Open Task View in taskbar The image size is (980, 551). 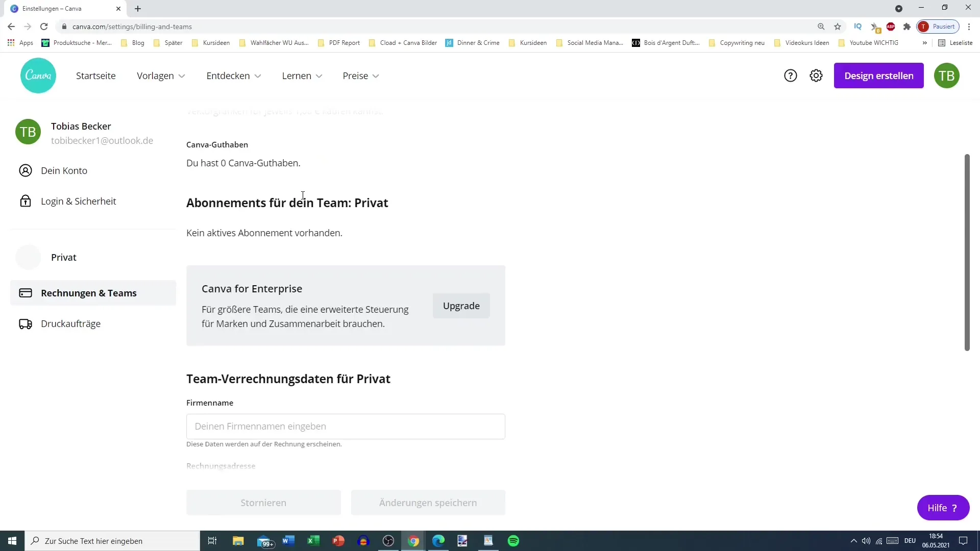click(x=212, y=541)
